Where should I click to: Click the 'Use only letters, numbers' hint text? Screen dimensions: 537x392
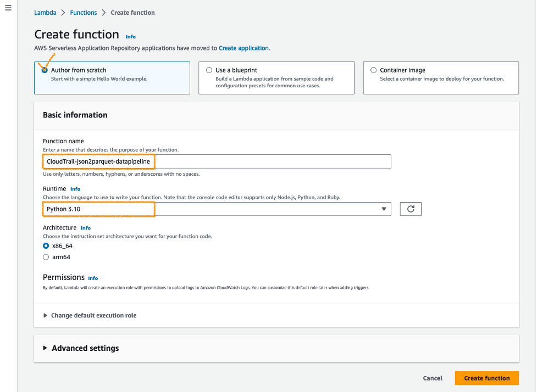coord(121,174)
